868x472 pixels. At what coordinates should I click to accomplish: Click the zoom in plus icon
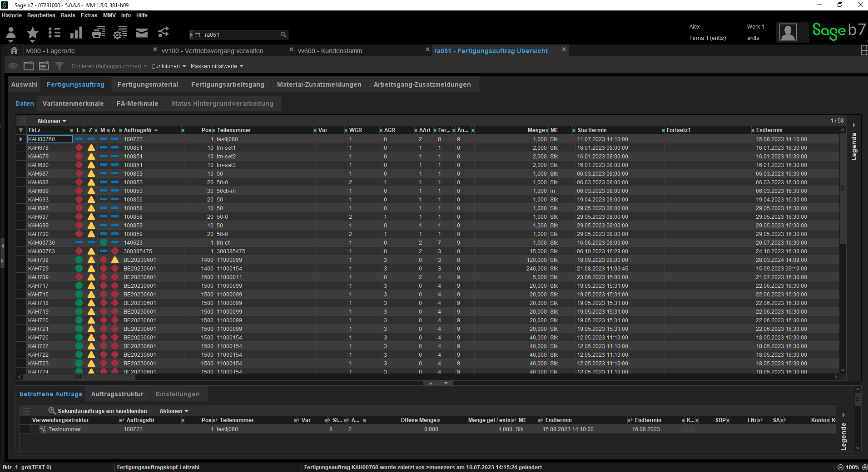coord(864,467)
